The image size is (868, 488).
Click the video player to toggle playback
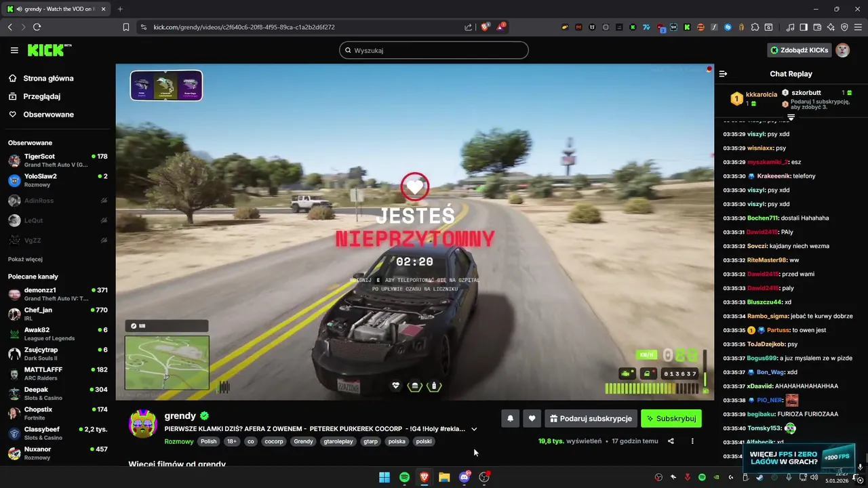415,232
